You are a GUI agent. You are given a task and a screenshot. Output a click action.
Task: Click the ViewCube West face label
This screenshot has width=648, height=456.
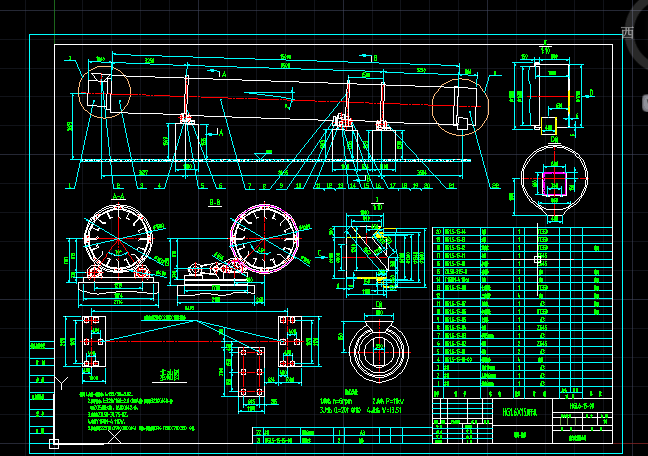point(628,31)
